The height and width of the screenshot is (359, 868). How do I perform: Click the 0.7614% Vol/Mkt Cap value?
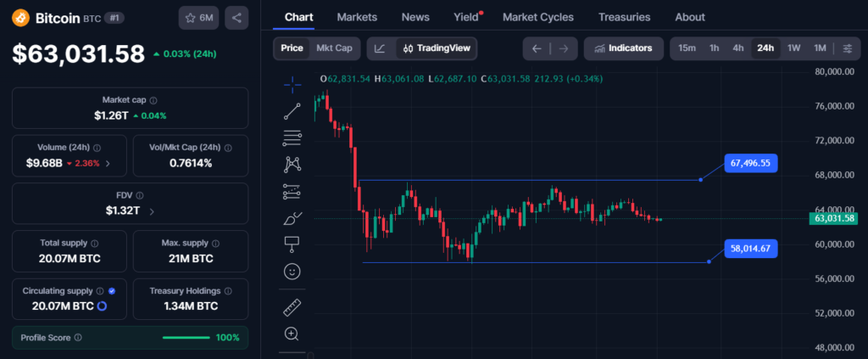(x=191, y=164)
